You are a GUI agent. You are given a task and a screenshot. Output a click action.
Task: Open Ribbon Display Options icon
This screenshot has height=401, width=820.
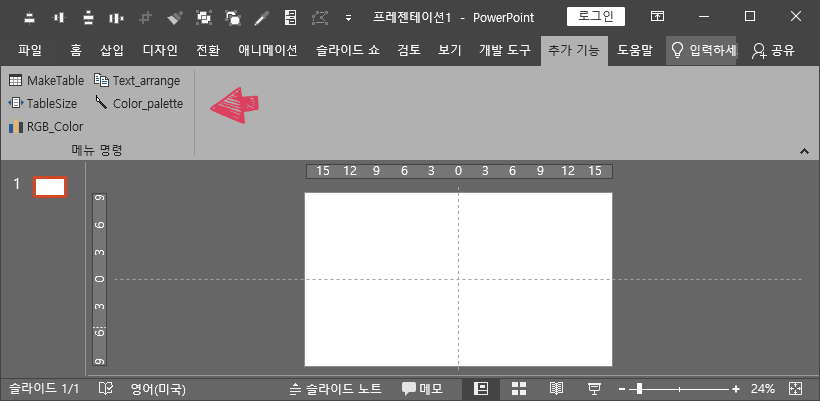click(657, 16)
